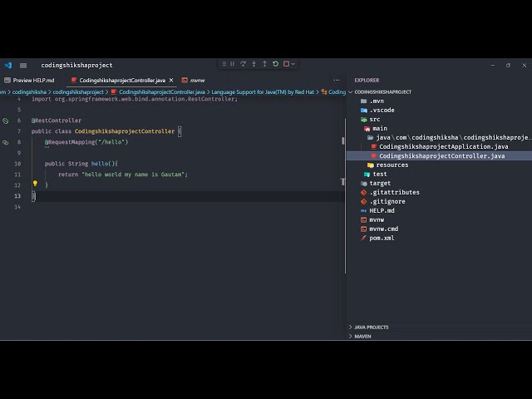Click Step Out in debug toolbar
The height and width of the screenshot is (399, 532).
point(264,64)
